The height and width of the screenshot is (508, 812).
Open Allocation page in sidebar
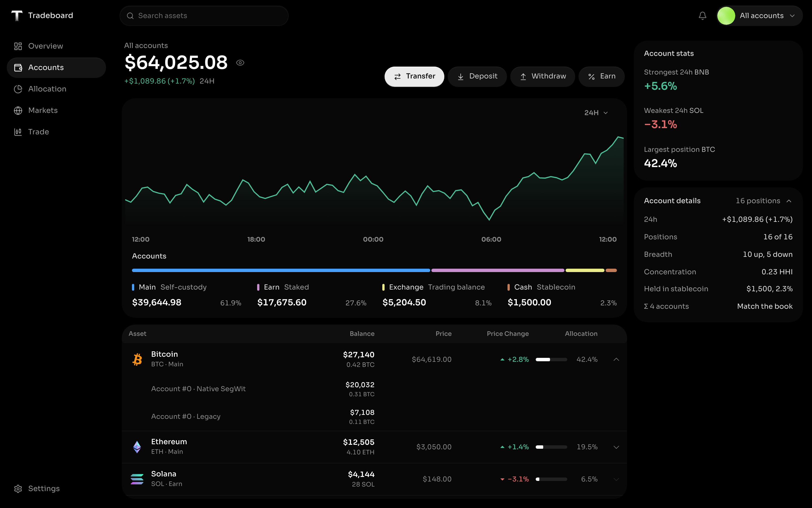click(56, 89)
